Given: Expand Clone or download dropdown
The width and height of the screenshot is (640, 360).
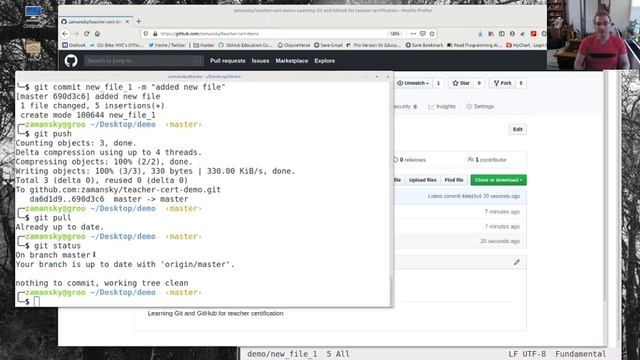Looking at the screenshot, I should pyautogui.click(x=498, y=180).
